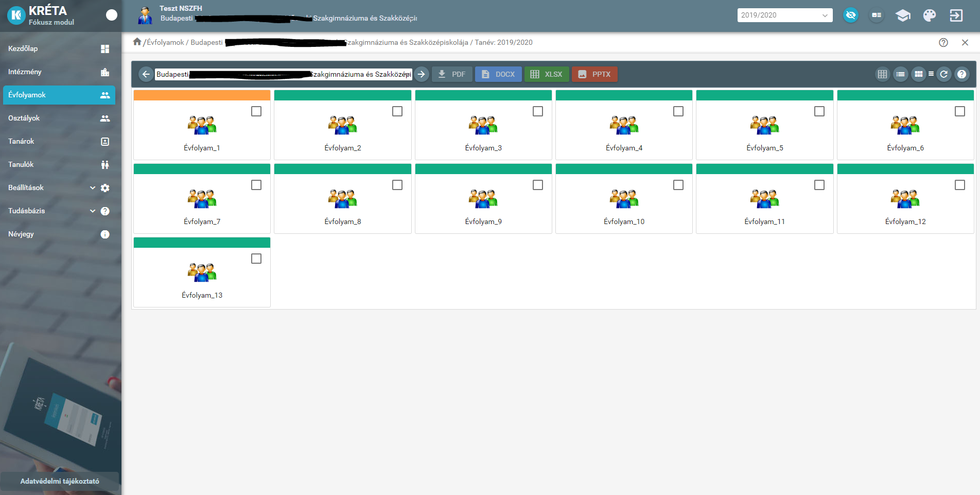The height and width of the screenshot is (495, 980).
Task: Click the home icon in breadcrumb
Action: (x=137, y=42)
